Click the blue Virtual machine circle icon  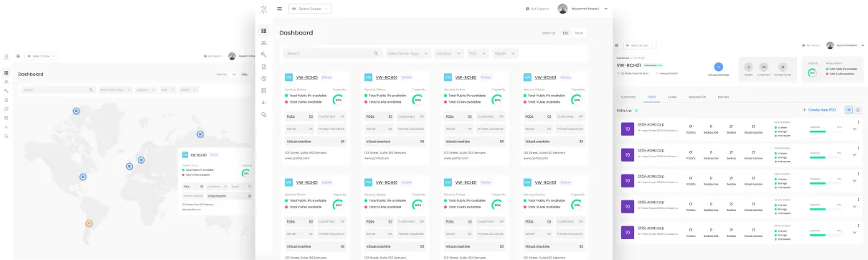coord(719,66)
